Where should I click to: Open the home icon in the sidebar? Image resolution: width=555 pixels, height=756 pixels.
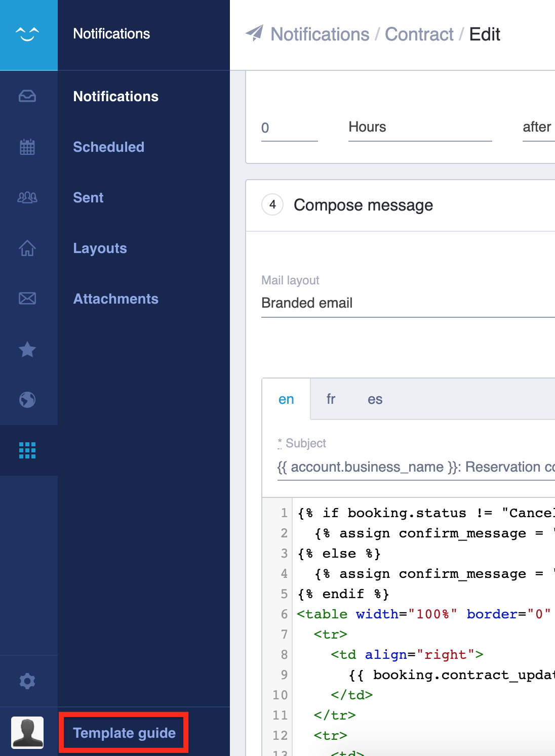coord(28,248)
